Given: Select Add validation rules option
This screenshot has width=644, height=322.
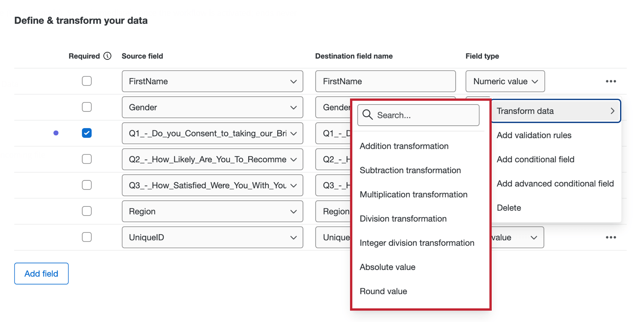Looking at the screenshot, I should [x=534, y=135].
